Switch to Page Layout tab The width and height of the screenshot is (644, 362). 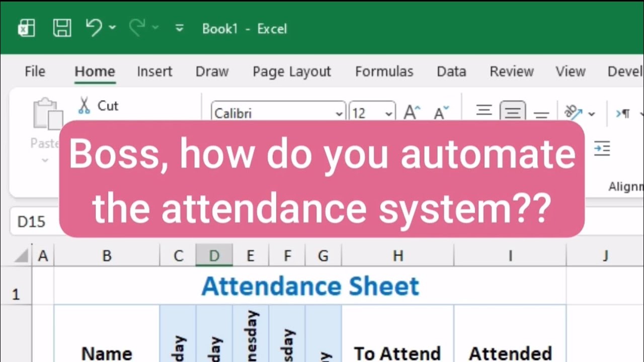pyautogui.click(x=292, y=71)
